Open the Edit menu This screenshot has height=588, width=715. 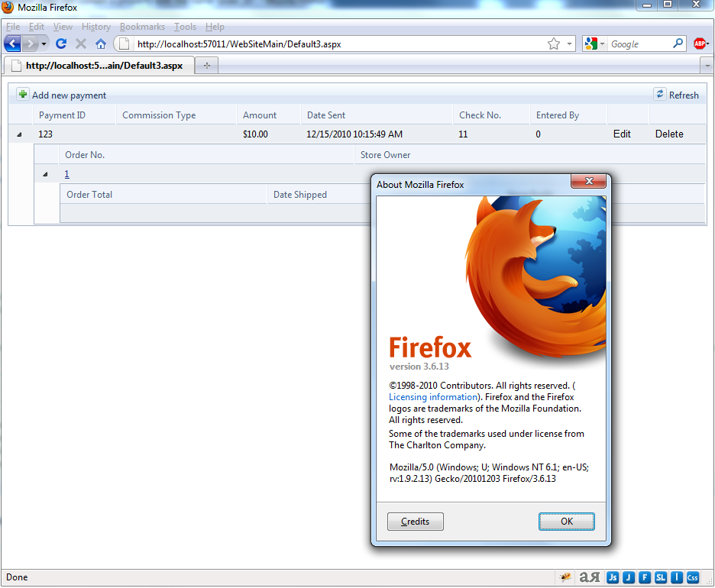pyautogui.click(x=37, y=27)
